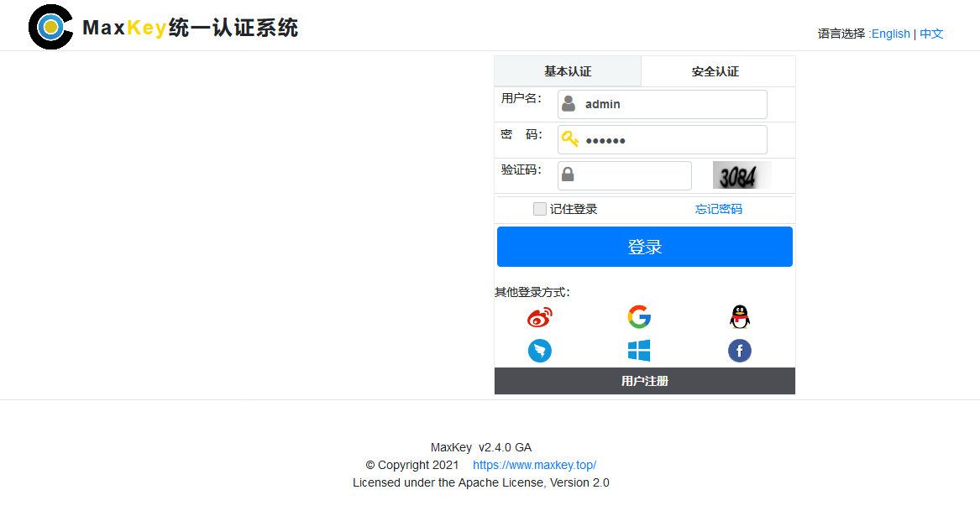
Task: Log in using the Facebook icon
Action: point(739,351)
